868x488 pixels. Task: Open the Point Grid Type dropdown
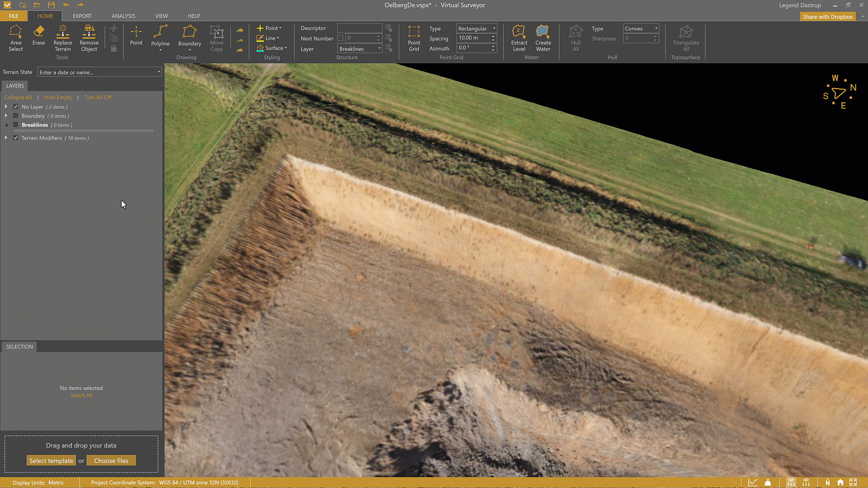pyautogui.click(x=476, y=28)
